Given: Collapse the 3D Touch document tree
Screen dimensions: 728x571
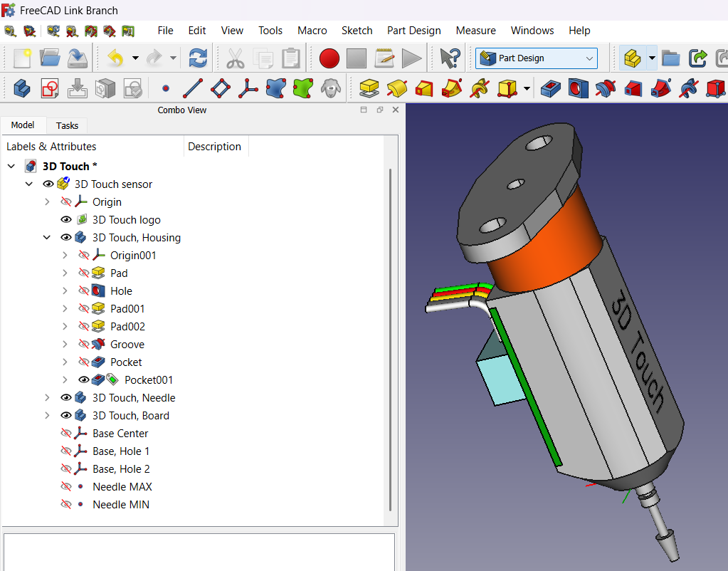Looking at the screenshot, I should (x=11, y=167).
